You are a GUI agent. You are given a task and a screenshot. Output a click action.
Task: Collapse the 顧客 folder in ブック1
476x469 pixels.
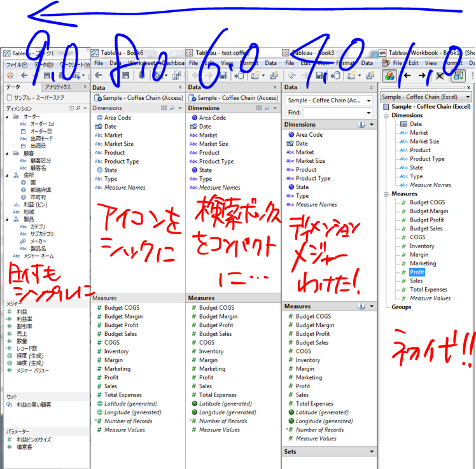7,153
